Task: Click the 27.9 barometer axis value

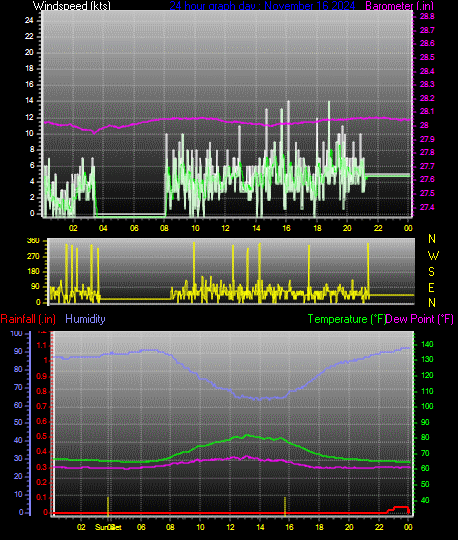Action: coord(427,139)
